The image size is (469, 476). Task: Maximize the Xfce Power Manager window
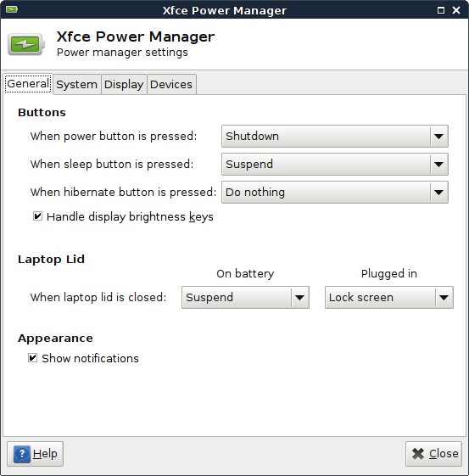pos(441,10)
